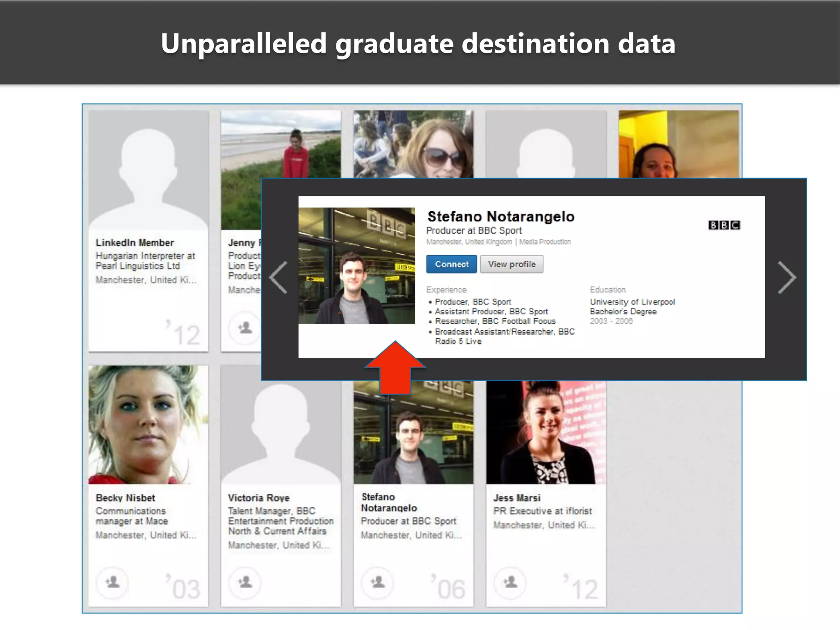This screenshot has height=630, width=840.
Task: Click '12 year on LinkedIn Member card
Action: [x=183, y=333]
